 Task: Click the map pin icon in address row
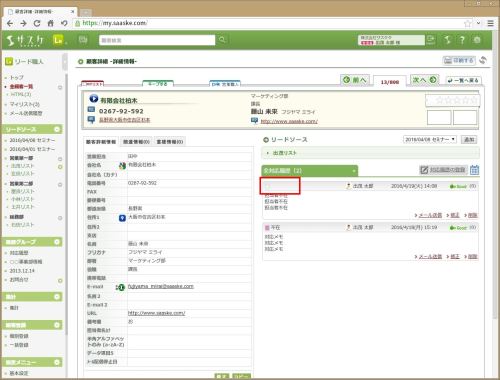[x=122, y=218]
